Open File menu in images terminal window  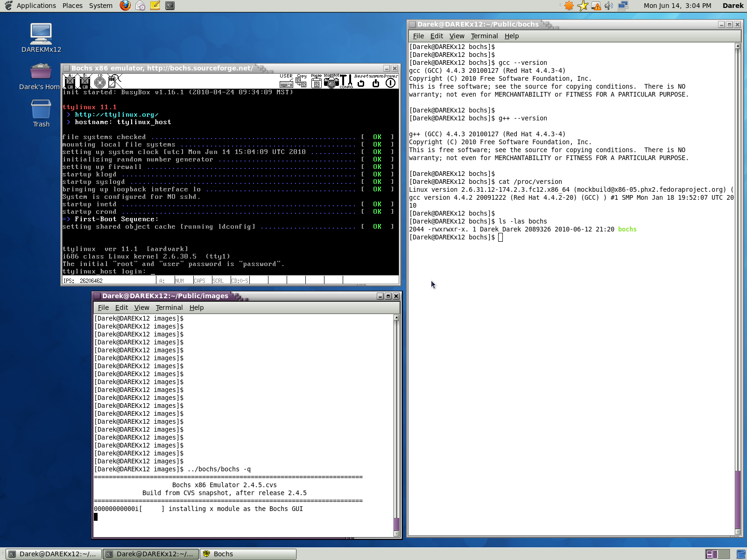[103, 308]
